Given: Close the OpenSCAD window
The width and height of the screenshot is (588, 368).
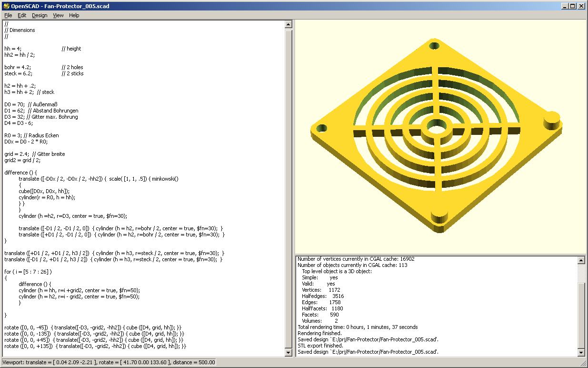Looking at the screenshot, I should (581, 6).
